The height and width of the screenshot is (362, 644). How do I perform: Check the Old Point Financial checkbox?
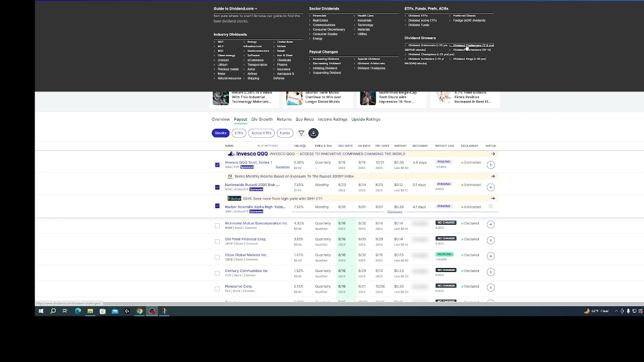click(217, 241)
